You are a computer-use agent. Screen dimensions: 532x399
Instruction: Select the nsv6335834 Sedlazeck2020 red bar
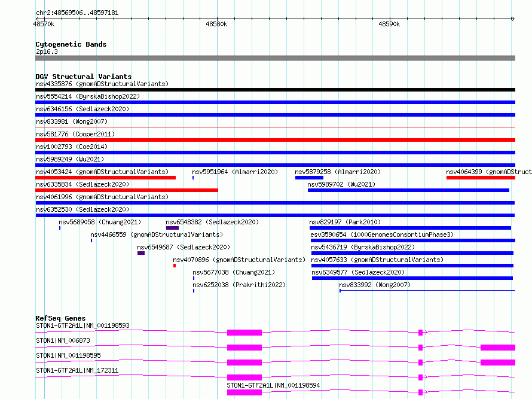click(x=127, y=190)
